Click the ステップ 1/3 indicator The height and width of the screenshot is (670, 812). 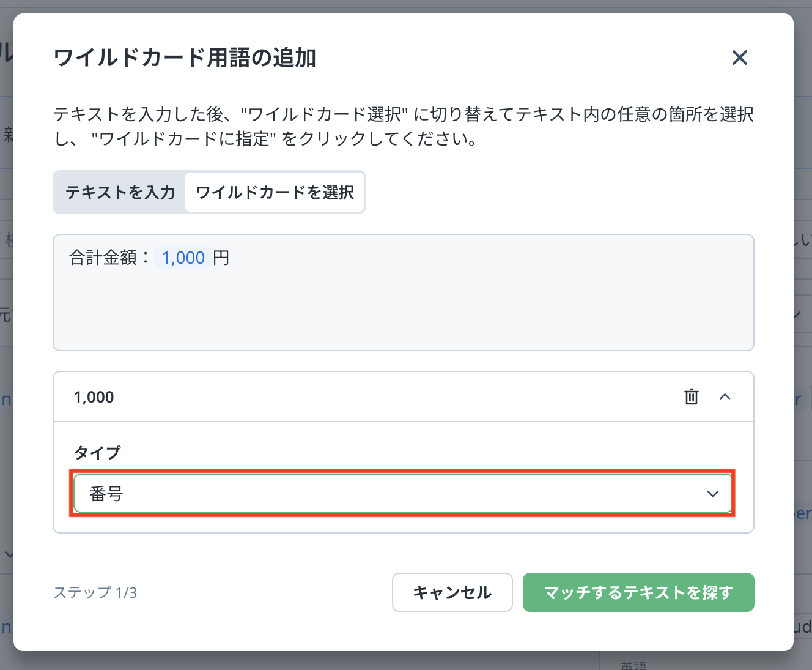(x=95, y=593)
